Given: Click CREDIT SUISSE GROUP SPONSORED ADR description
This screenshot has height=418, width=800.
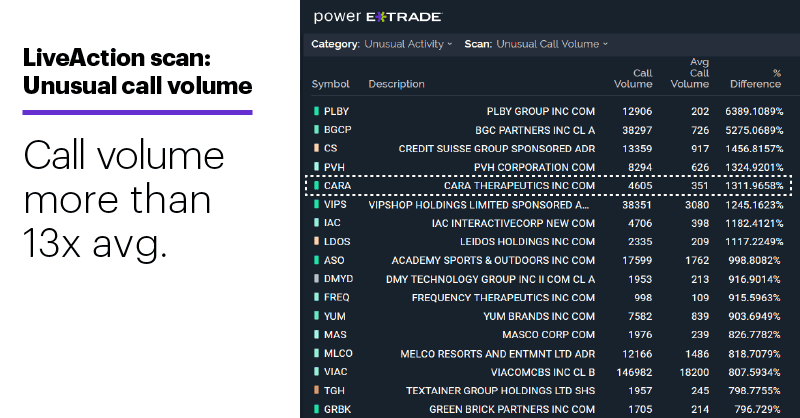Looking at the screenshot, I should 497,149.
